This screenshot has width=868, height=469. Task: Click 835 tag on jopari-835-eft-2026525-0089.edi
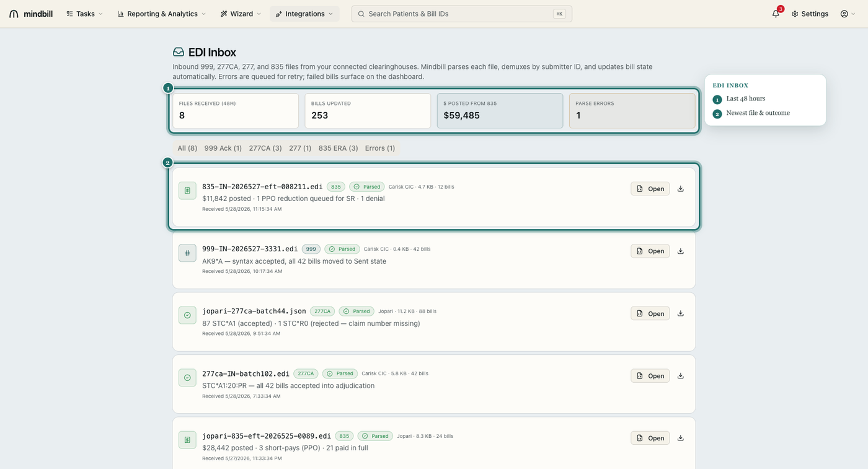(345, 436)
